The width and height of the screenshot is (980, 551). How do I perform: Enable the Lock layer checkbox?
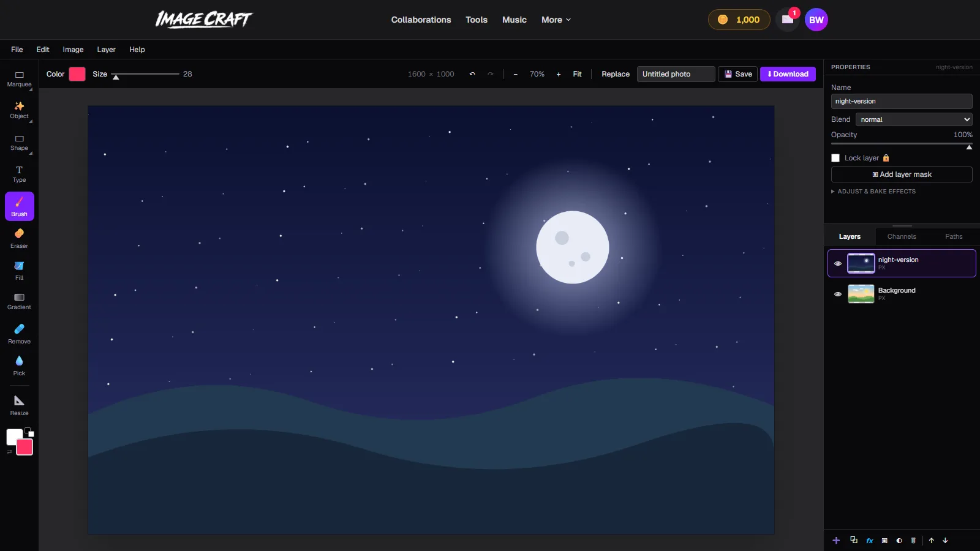(835, 158)
